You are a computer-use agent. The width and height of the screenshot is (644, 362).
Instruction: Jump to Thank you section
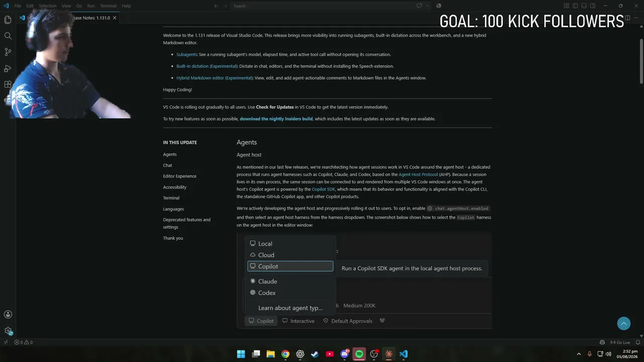point(173,238)
